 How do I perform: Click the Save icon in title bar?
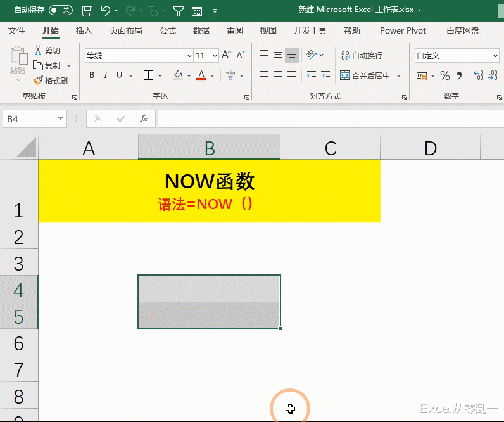pyautogui.click(x=87, y=11)
